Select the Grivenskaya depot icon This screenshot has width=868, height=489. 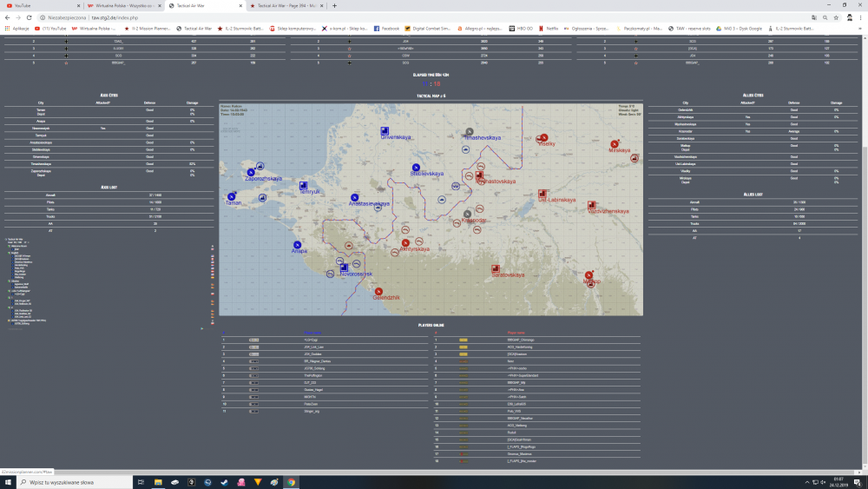384,131
